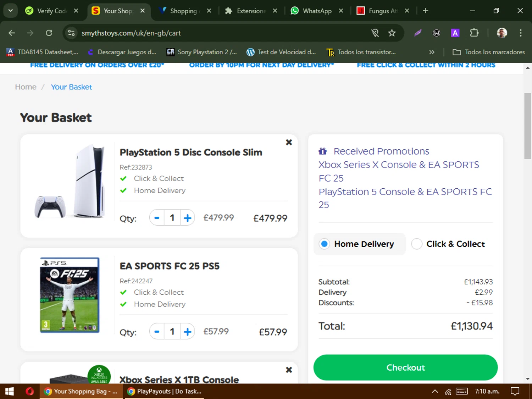Open Windows Start menu
Screen dimensions: 532x399
coord(10,391)
